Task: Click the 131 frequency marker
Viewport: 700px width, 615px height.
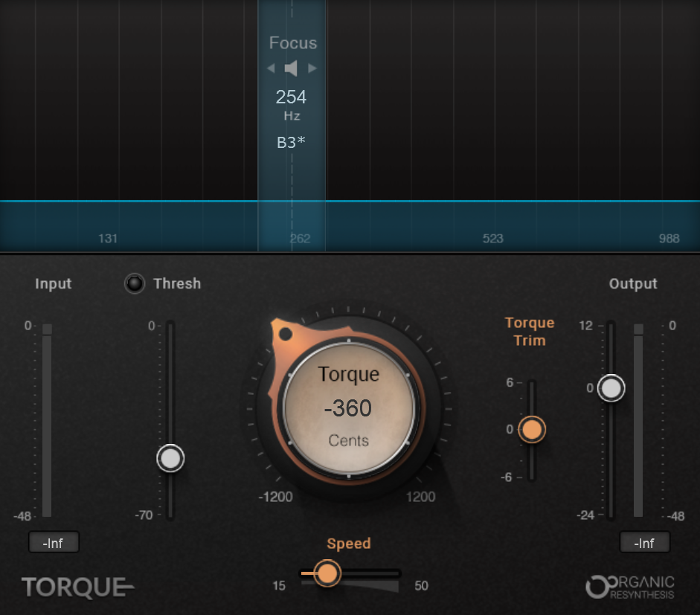Action: [x=108, y=238]
